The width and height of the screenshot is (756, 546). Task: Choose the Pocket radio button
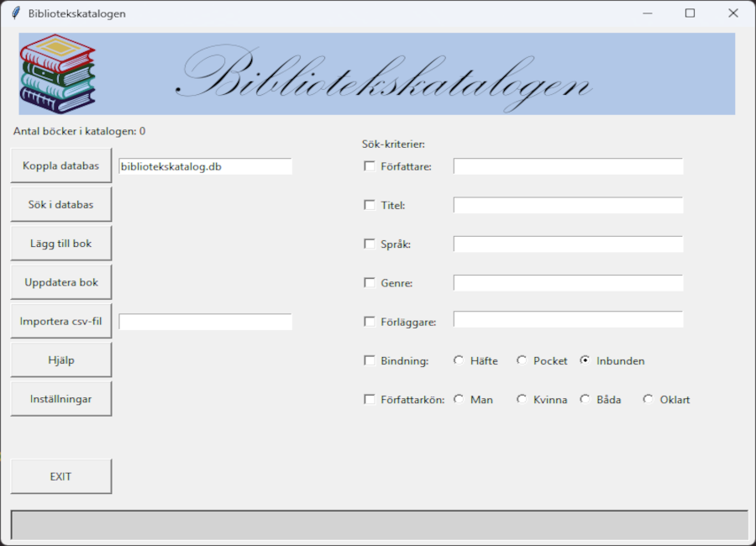[522, 360]
